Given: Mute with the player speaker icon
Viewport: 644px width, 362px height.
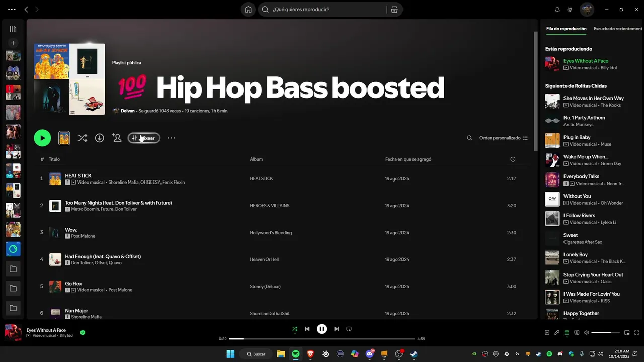Looking at the screenshot, I should click(586, 332).
